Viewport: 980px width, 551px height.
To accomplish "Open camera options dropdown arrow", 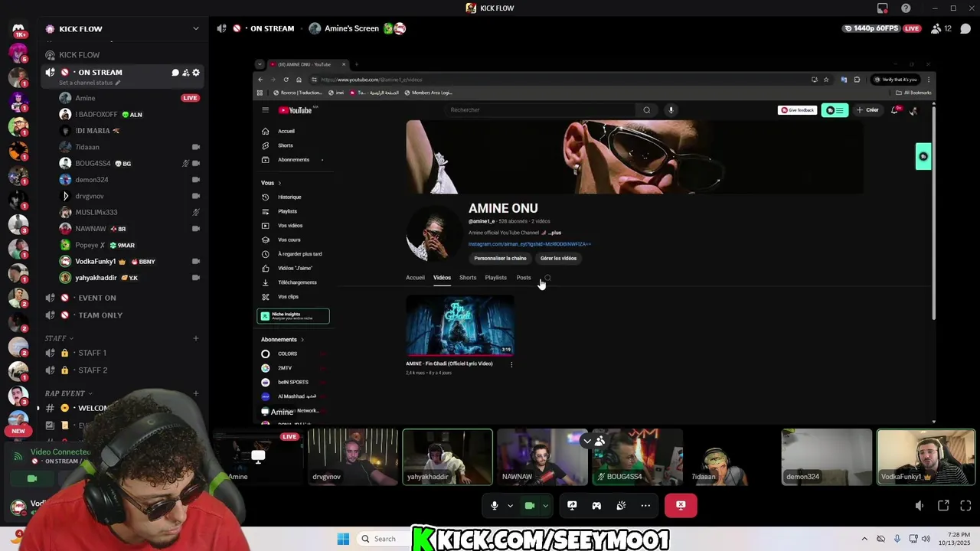I will tap(545, 506).
